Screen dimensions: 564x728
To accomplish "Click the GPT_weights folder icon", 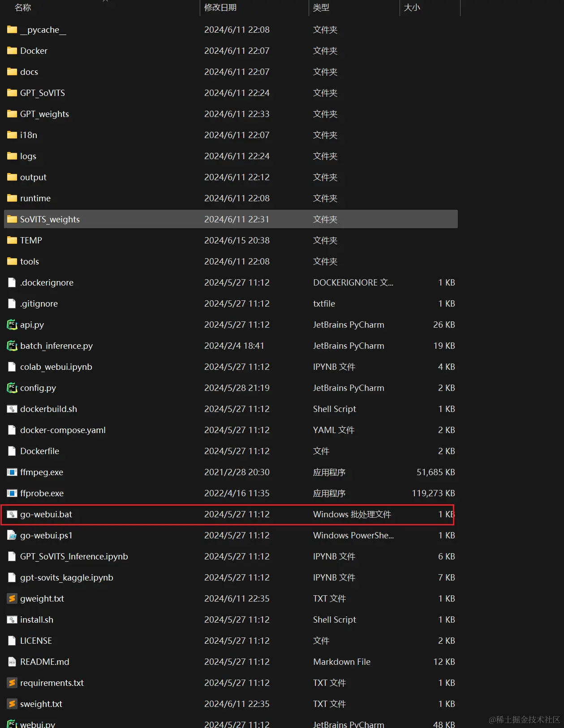I will [12, 114].
